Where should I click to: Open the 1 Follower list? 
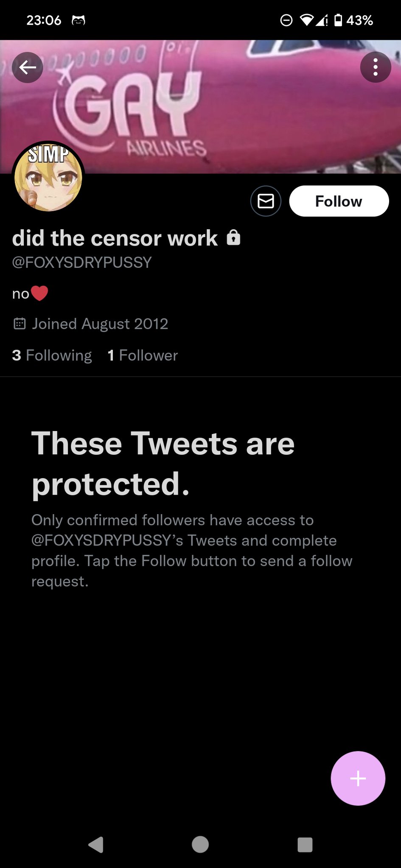pyautogui.click(x=143, y=355)
